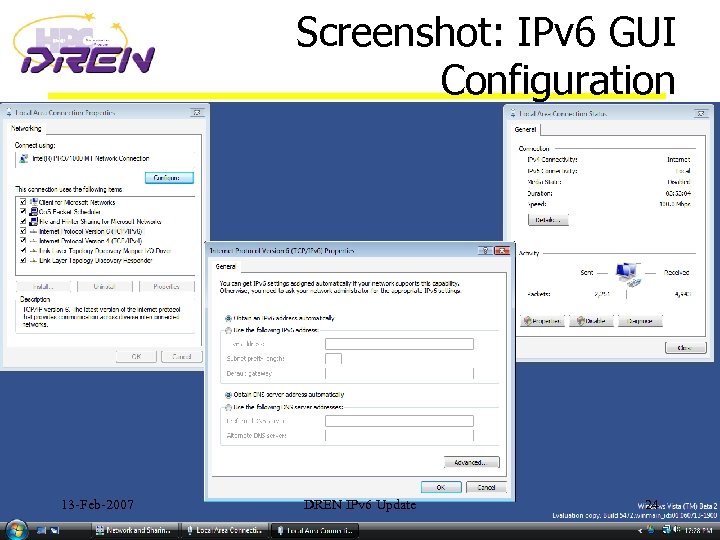The width and height of the screenshot is (720, 540).
Task: Toggle the Internet Protocol Version 6 checkbox
Action: tap(23, 231)
